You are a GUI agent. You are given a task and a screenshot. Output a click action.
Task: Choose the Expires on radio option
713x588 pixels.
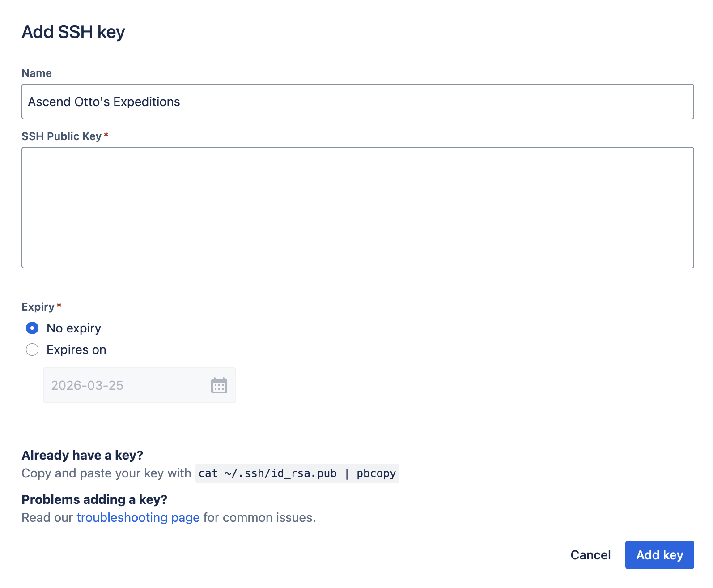coord(32,349)
